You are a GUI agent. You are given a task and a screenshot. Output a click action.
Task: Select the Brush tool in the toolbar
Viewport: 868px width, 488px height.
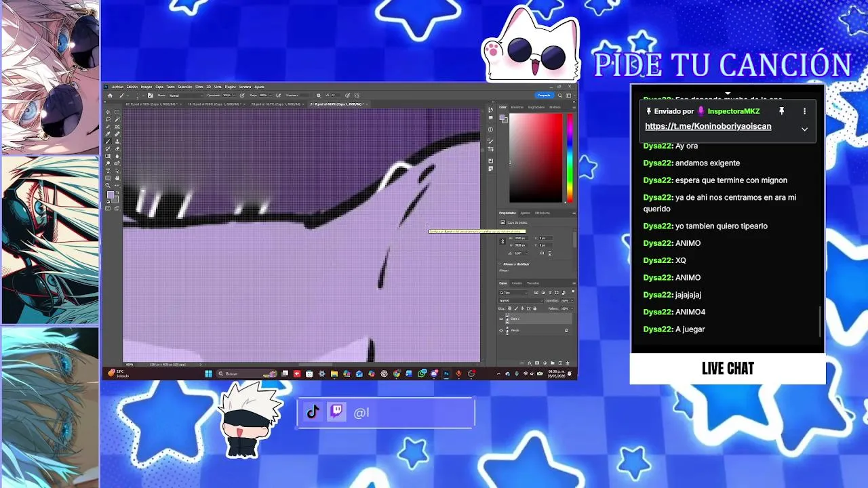108,142
